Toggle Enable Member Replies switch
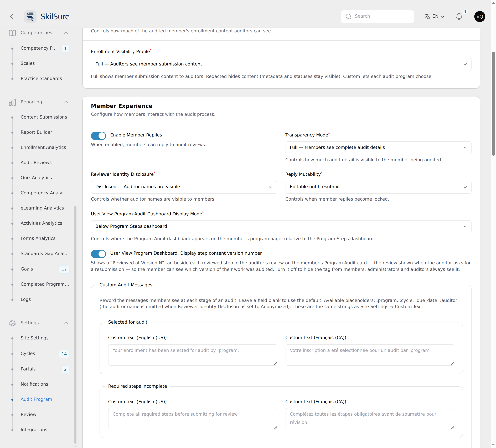The width and height of the screenshot is (496, 448). click(x=98, y=135)
